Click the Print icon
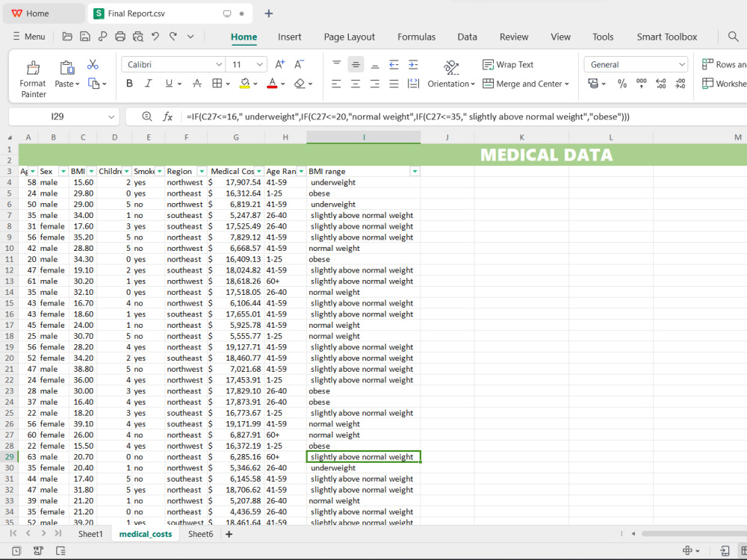This screenshot has height=560, width=747. pos(120,37)
